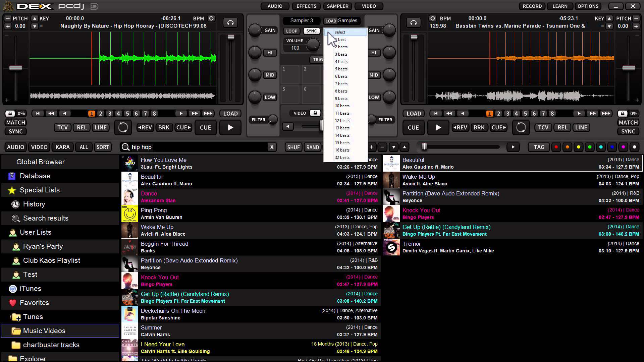
Task: Click green tag color dot
Action: (x=590, y=147)
